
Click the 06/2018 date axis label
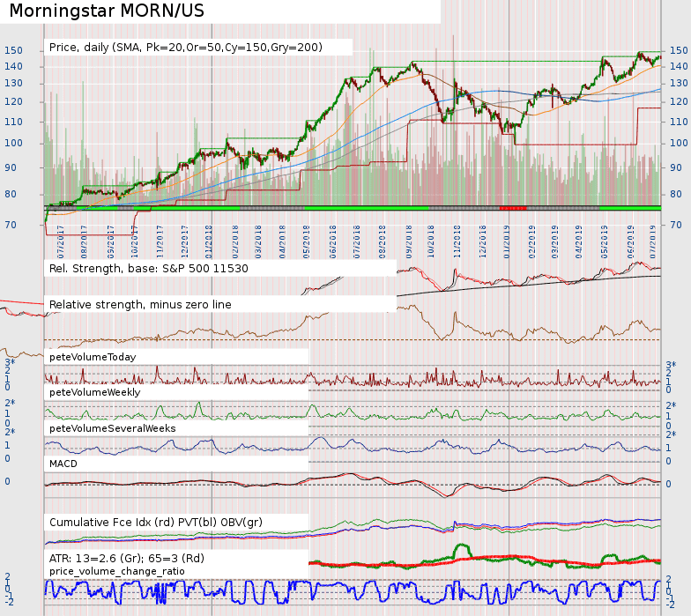point(333,241)
